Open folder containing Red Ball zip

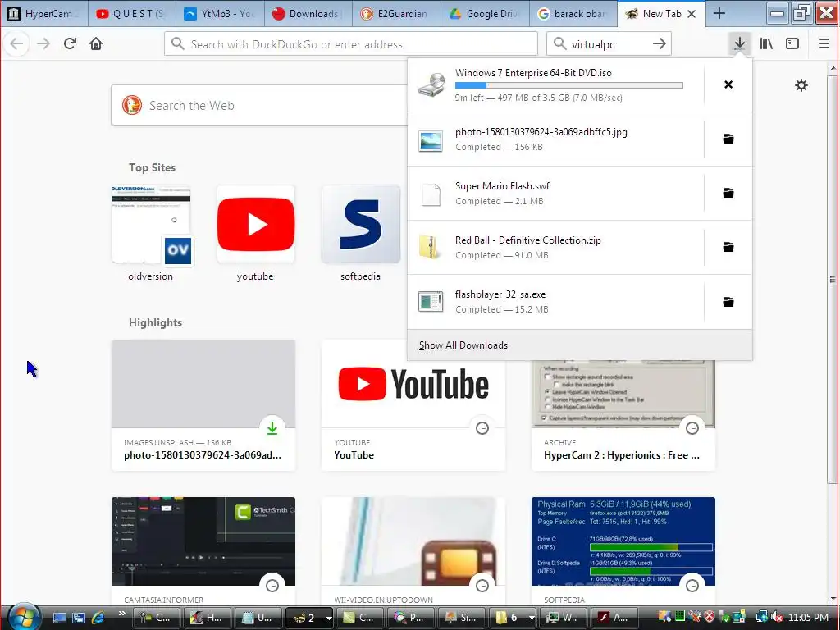coord(728,247)
